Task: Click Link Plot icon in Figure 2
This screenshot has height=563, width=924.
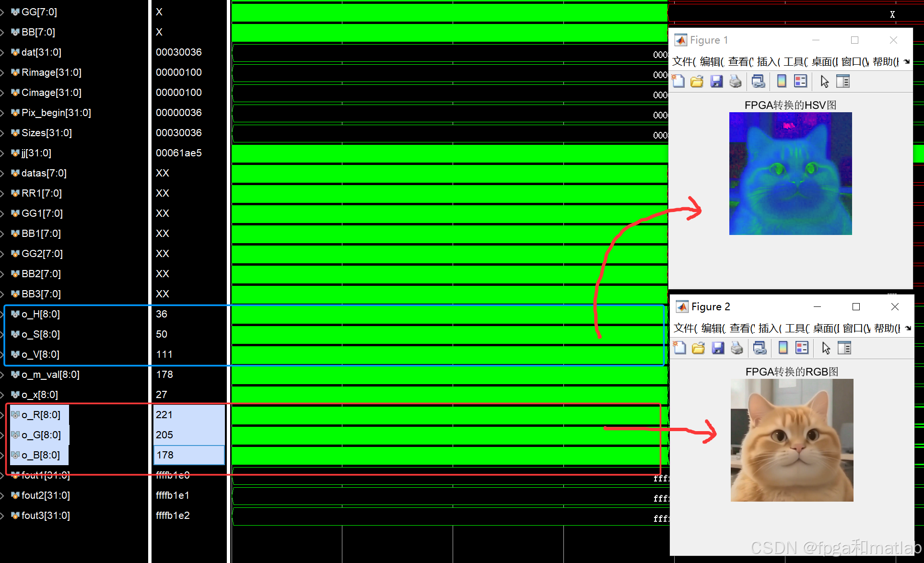Action: click(x=760, y=348)
